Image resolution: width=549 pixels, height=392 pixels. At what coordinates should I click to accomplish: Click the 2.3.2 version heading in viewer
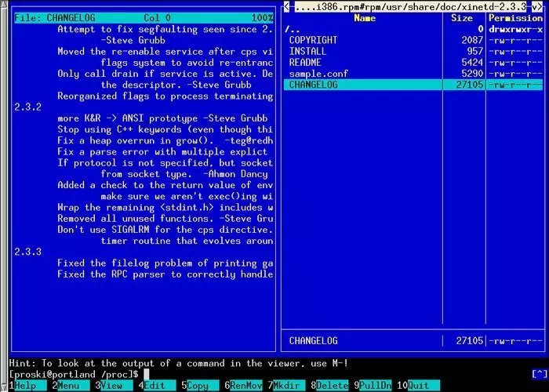pos(28,107)
